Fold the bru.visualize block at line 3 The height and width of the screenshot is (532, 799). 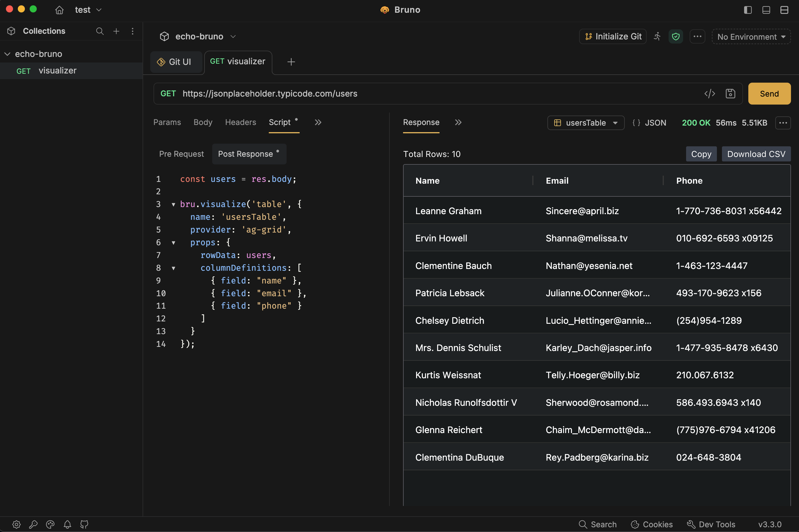pyautogui.click(x=173, y=205)
